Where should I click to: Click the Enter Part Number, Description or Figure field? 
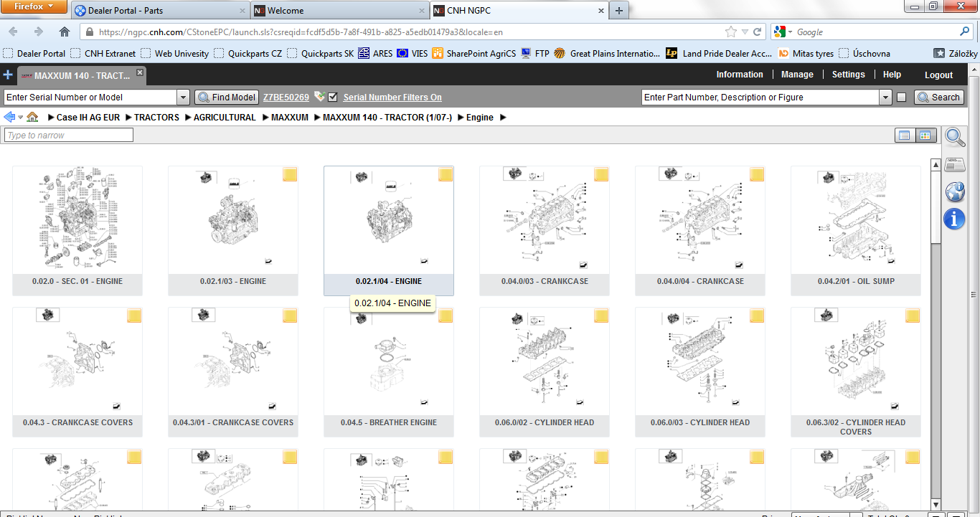coord(760,98)
